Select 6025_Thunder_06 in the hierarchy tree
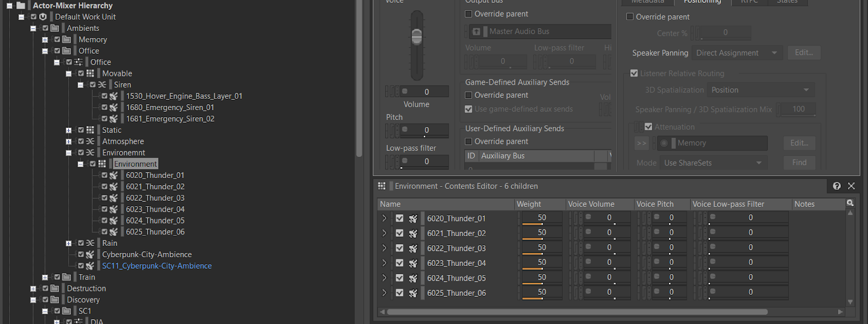This screenshot has height=324, width=868. coord(155,232)
